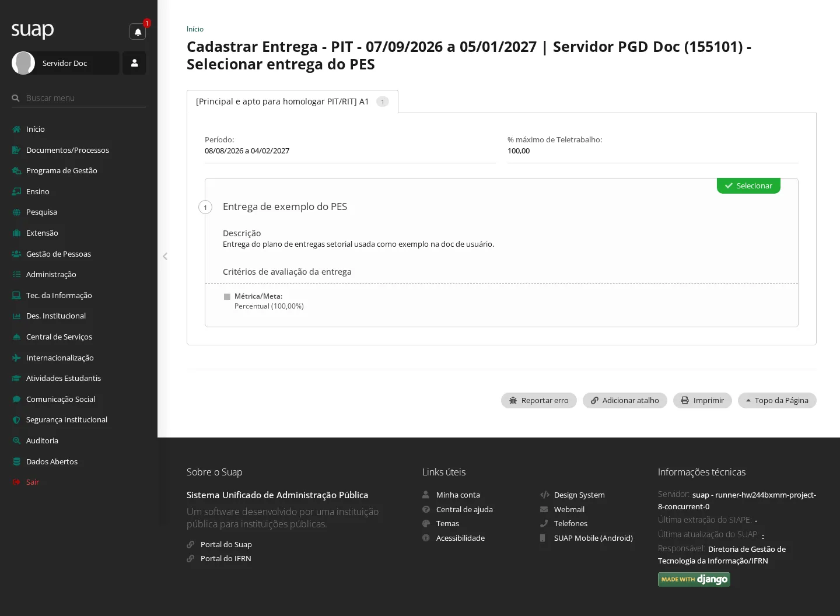Click the Administração list icon
This screenshot has width=840, height=616.
pos(16,274)
